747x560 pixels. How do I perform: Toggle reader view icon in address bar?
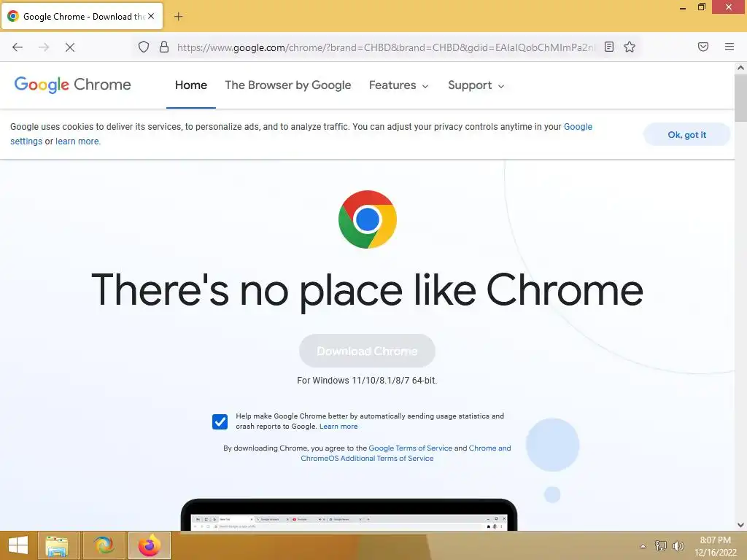[x=609, y=47]
